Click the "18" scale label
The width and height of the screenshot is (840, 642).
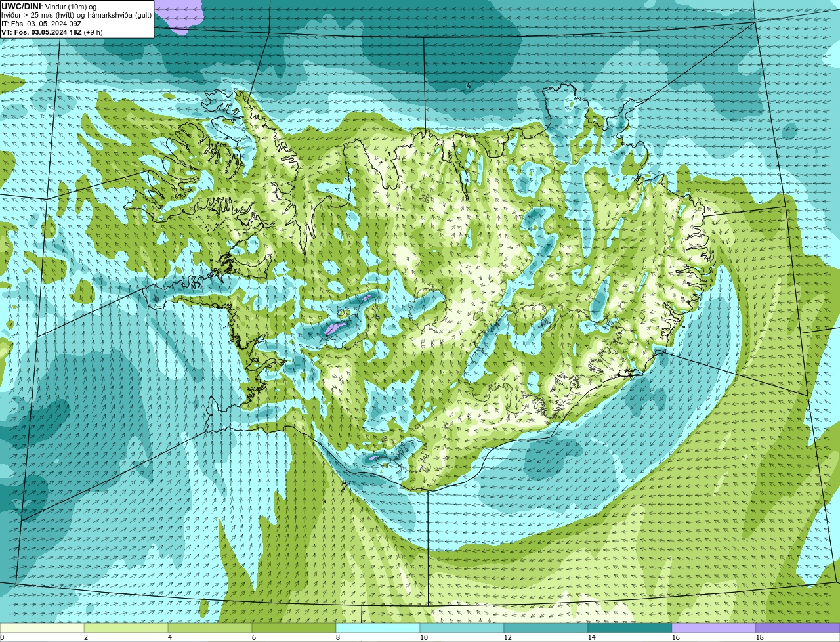[x=760, y=637]
